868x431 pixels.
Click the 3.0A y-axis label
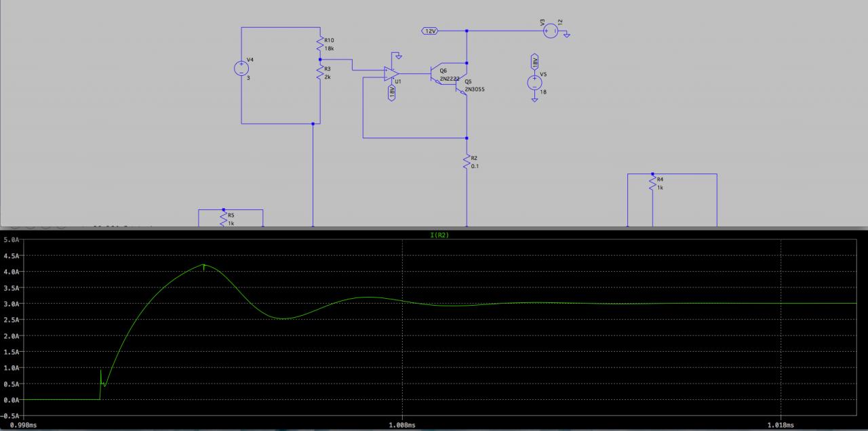pyautogui.click(x=11, y=304)
